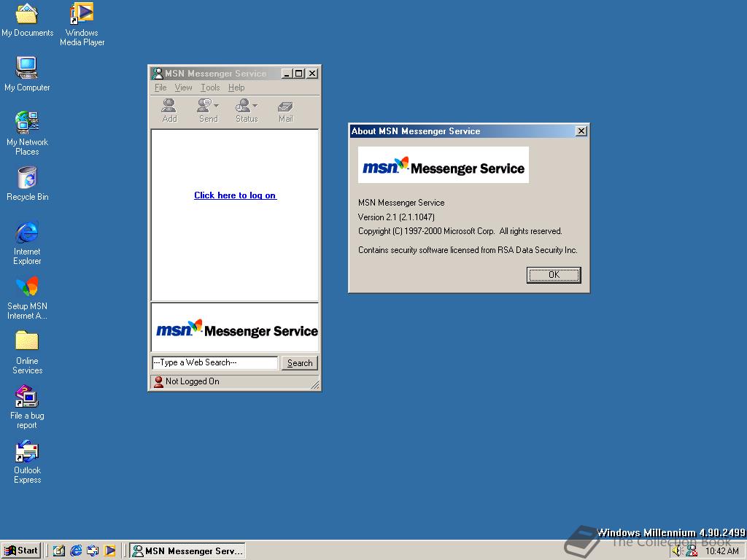Open the View menu in MSN Messenger
The image size is (747, 560).
[183, 87]
